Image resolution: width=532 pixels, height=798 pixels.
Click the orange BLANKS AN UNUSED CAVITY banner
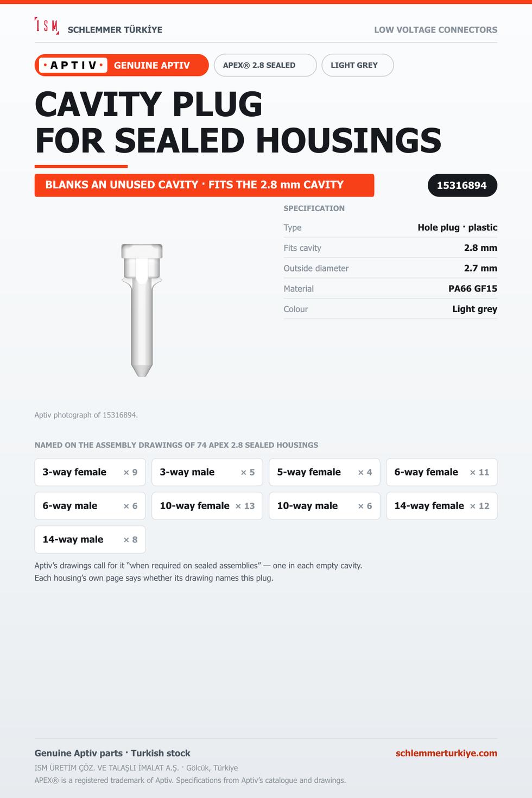(205, 185)
